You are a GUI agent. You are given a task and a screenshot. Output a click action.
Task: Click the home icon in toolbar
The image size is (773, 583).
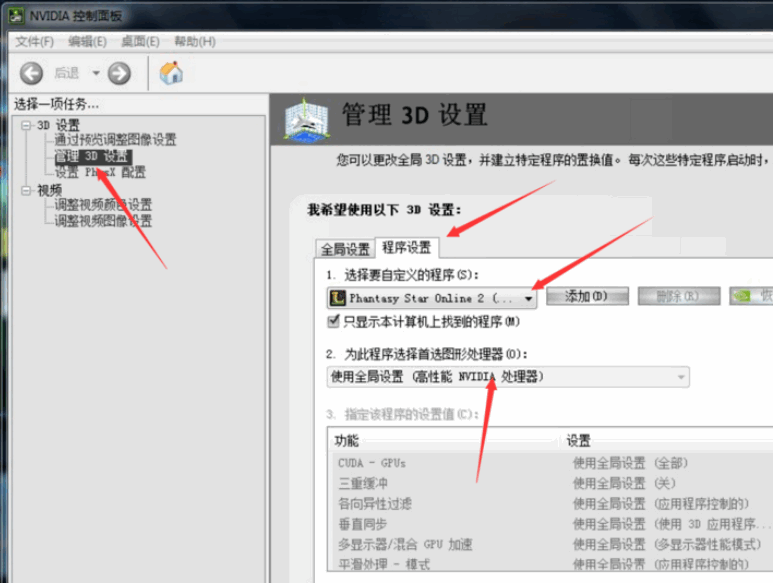(x=171, y=72)
